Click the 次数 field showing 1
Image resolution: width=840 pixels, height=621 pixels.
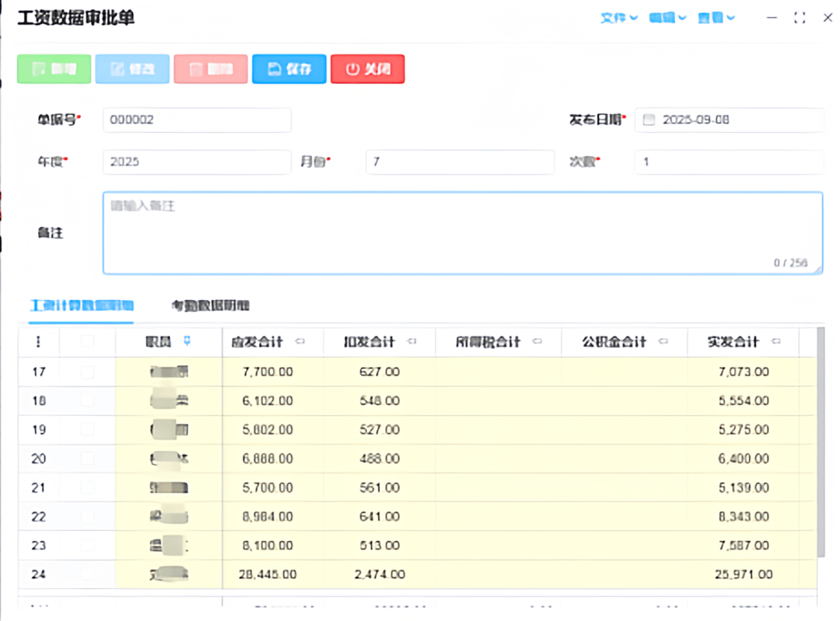pos(729,162)
